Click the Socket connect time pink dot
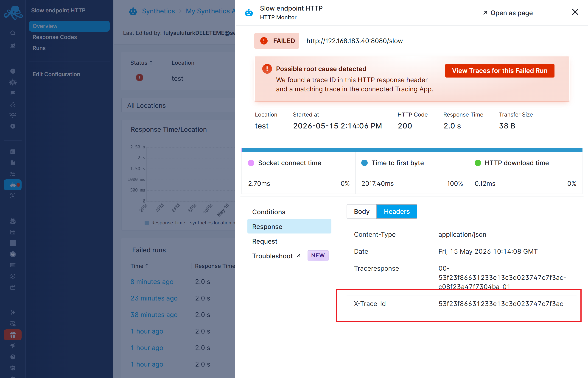588x378 pixels. (x=251, y=163)
